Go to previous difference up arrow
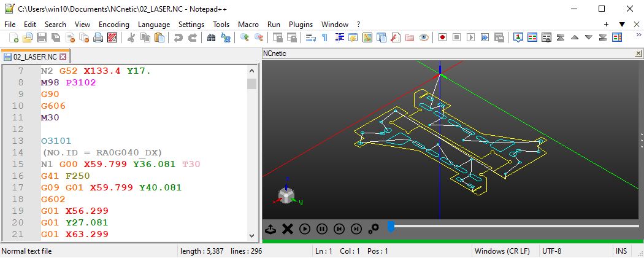 pos(575,38)
